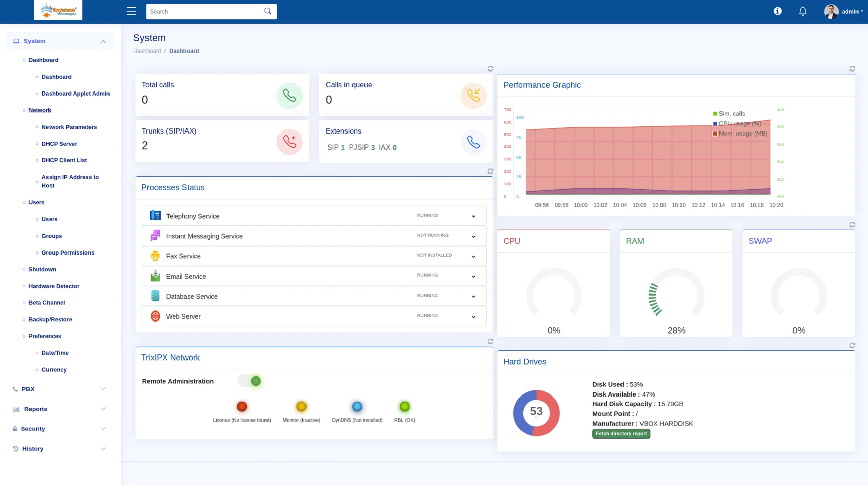Viewport: 868px width, 488px height.
Task: Click the Database Service cylinder icon
Action: [155, 296]
